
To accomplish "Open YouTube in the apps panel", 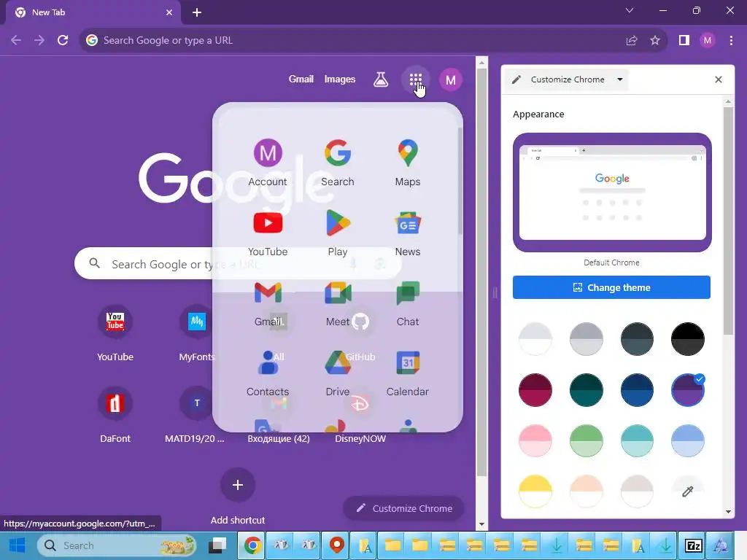I will pos(268,233).
